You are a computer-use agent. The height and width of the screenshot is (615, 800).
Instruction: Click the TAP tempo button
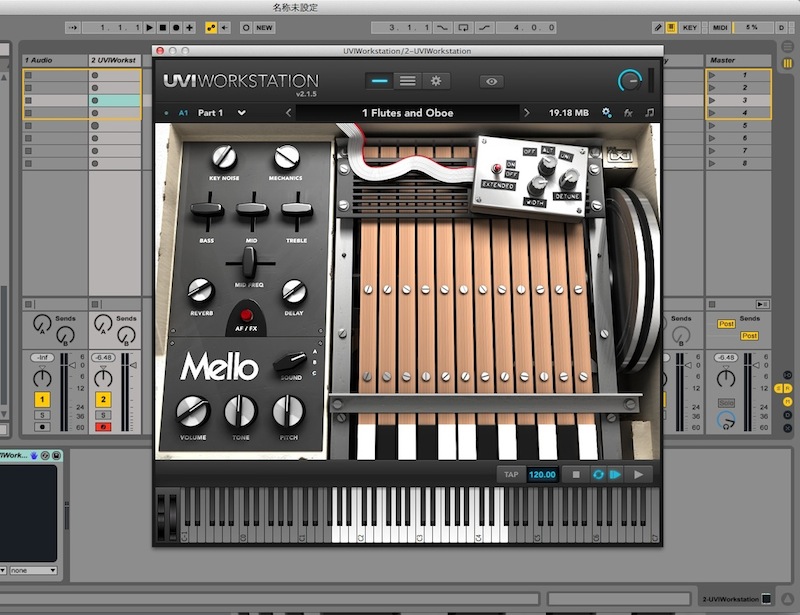(x=511, y=475)
